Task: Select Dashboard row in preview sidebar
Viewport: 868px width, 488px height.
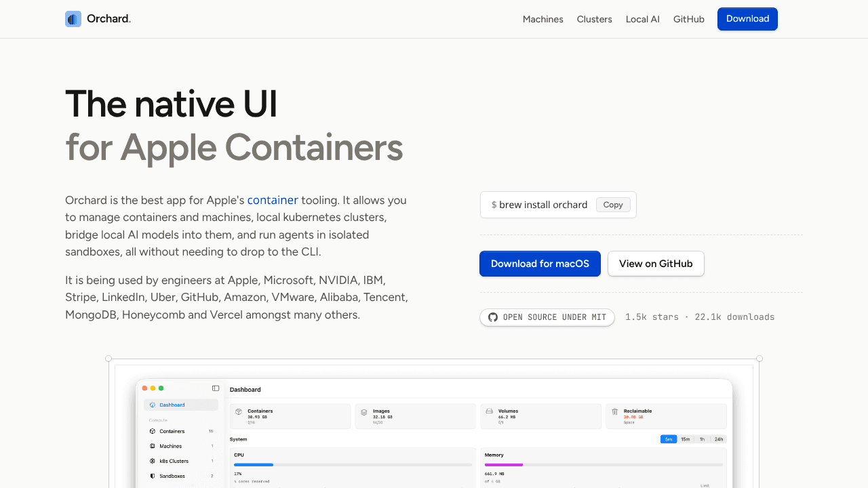Action: click(x=181, y=405)
